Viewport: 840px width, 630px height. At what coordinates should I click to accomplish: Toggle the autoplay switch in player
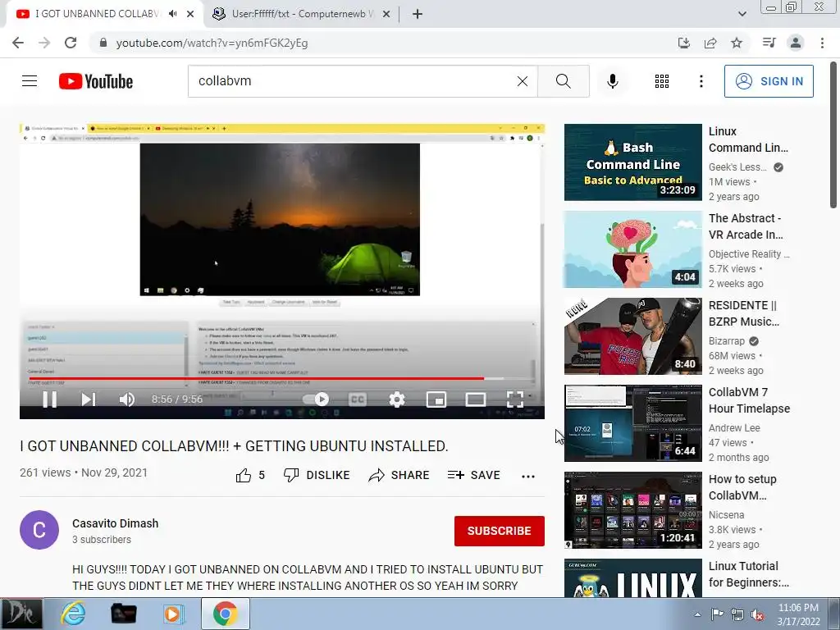click(x=316, y=399)
